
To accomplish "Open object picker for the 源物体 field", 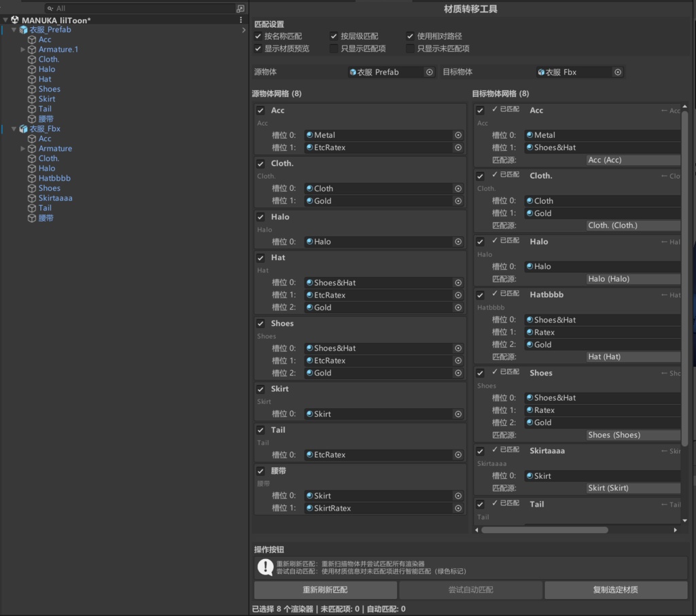I will point(429,71).
